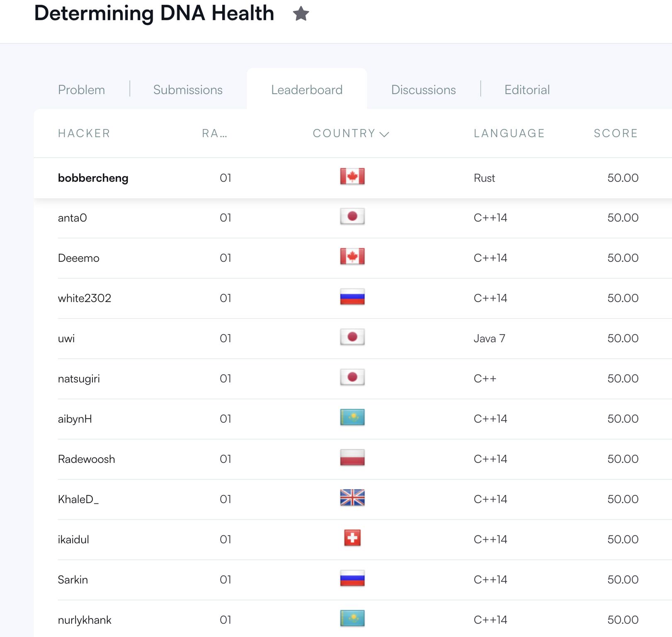Select the Poland flag on Radewoosh's row
Image resolution: width=672 pixels, height=637 pixels.
352,458
